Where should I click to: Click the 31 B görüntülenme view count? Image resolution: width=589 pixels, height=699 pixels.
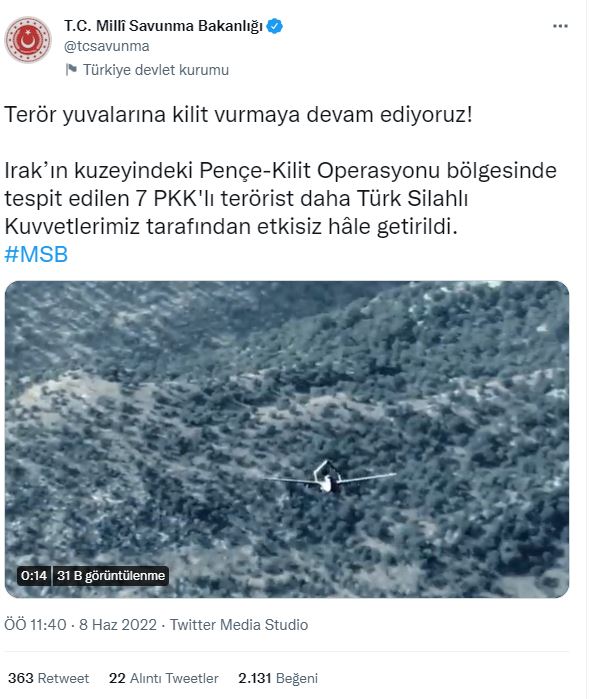click(x=111, y=576)
